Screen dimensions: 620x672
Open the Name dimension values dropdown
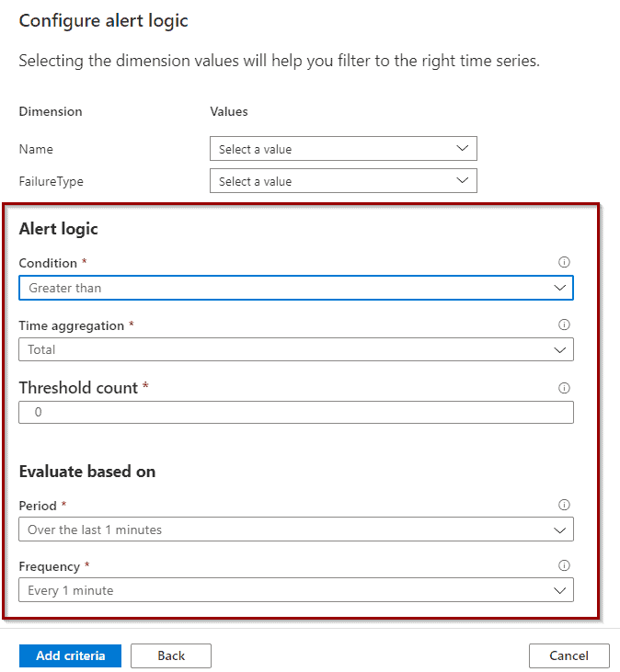[343, 149]
